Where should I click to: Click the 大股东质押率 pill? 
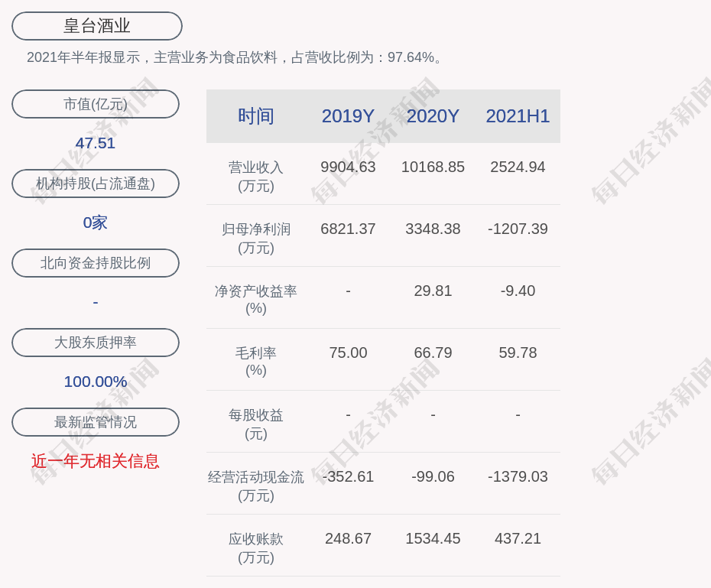tap(96, 343)
